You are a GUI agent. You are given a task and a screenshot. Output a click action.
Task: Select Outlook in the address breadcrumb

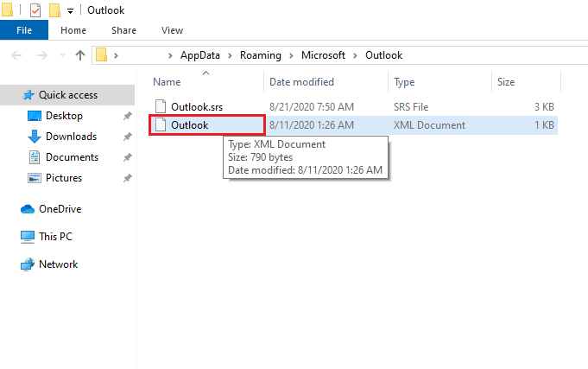pyautogui.click(x=383, y=55)
